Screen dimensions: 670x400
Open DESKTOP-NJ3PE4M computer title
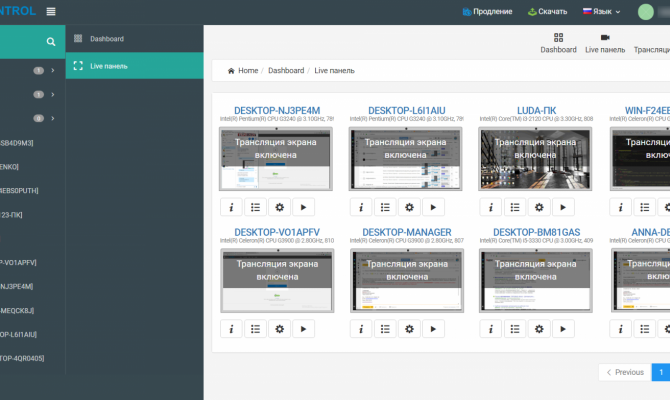277,111
